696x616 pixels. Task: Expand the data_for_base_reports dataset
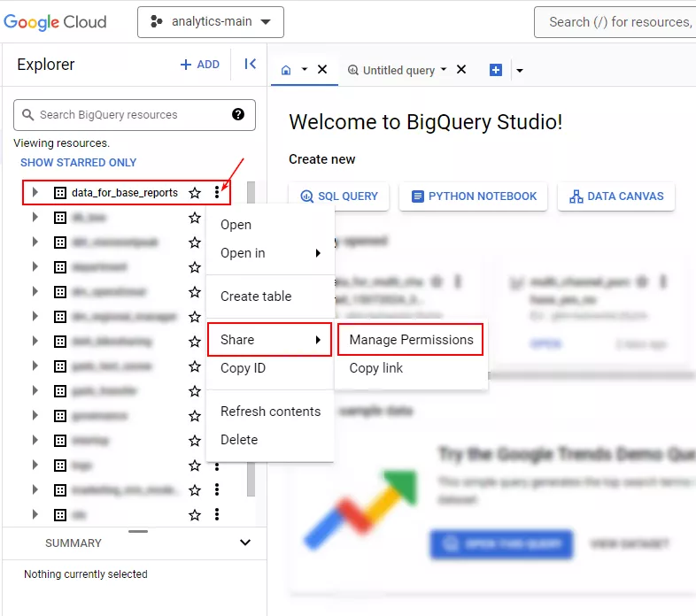click(x=35, y=192)
